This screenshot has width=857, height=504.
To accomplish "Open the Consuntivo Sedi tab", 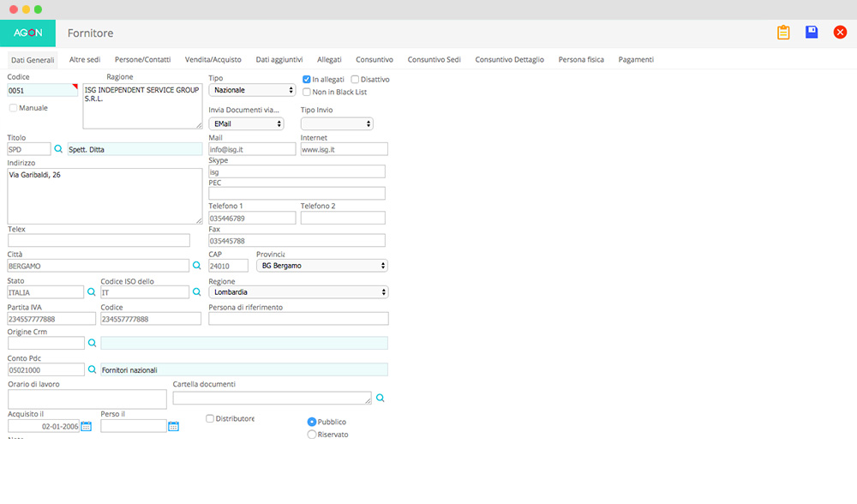I will tap(434, 59).
